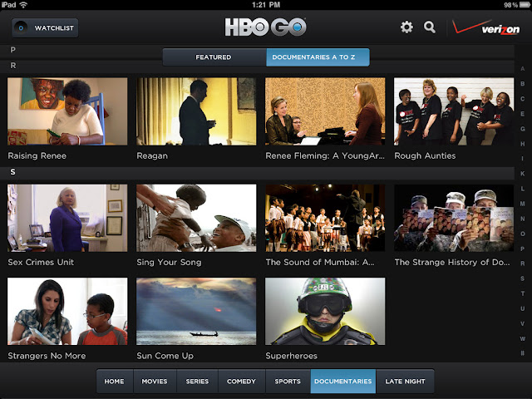Viewport: 532px width, 399px height.
Task: Open Comedy in bottom navigation
Action: (242, 381)
